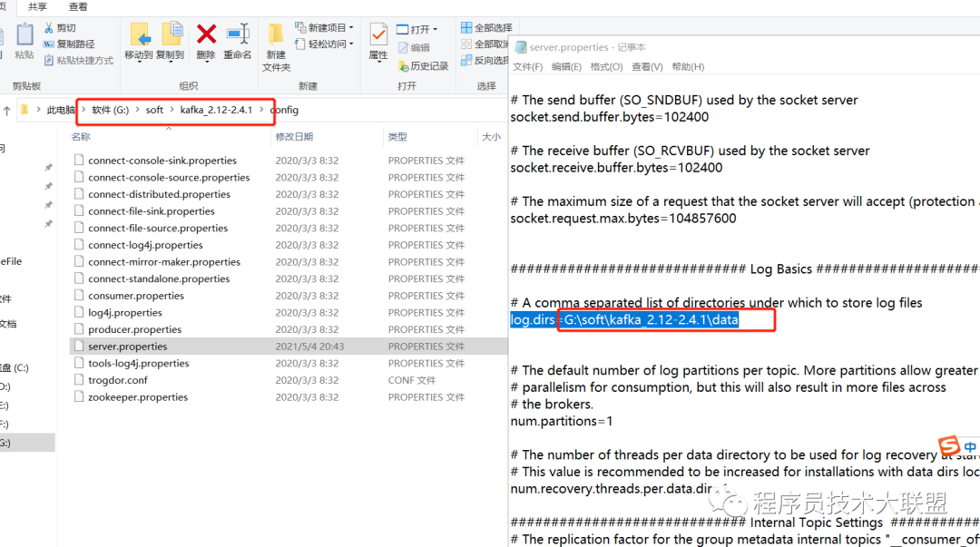This screenshot has height=547, width=980.
Task: Select connect-log4j.properties file
Action: coord(145,245)
